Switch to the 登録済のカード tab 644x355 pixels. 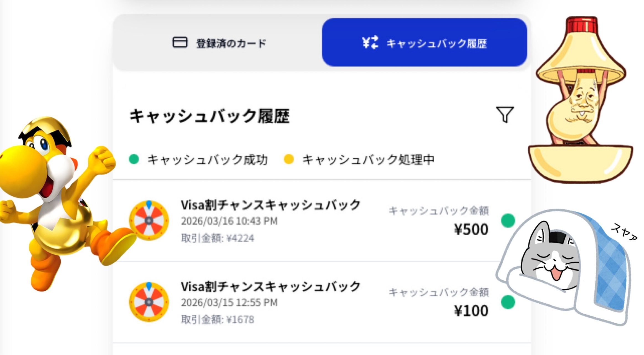click(x=219, y=43)
